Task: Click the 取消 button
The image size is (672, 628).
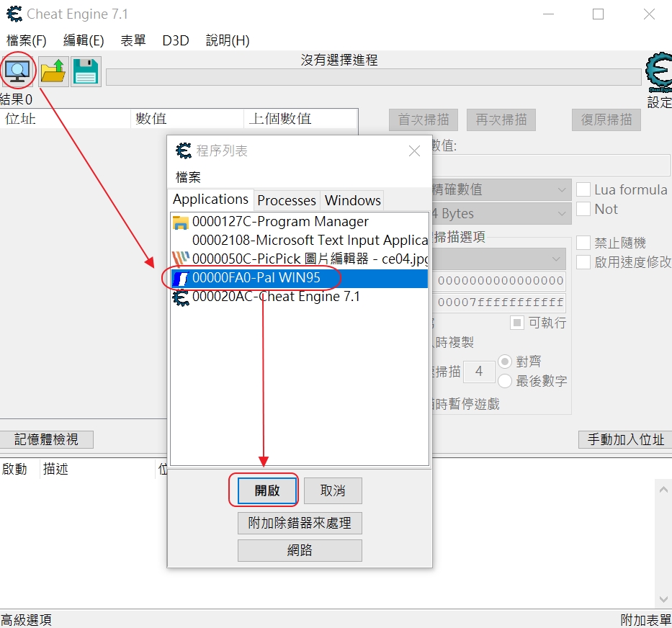Action: [x=333, y=490]
